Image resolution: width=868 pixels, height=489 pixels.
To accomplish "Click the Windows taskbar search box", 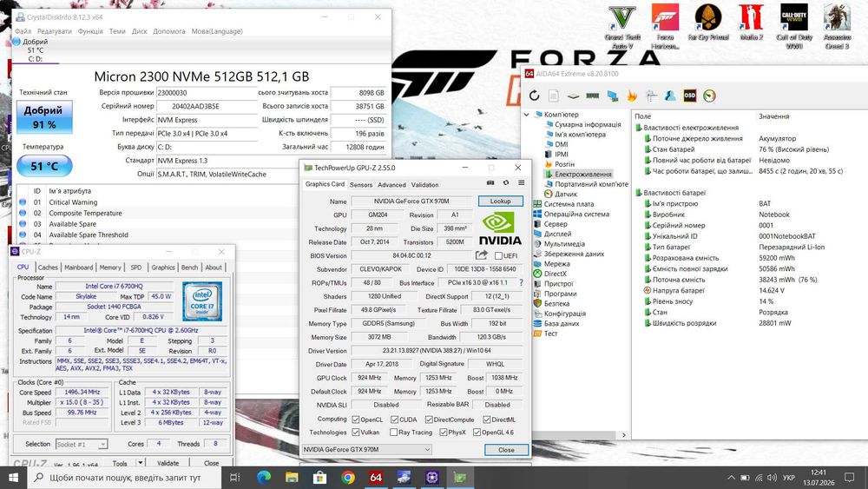I will click(x=124, y=478).
